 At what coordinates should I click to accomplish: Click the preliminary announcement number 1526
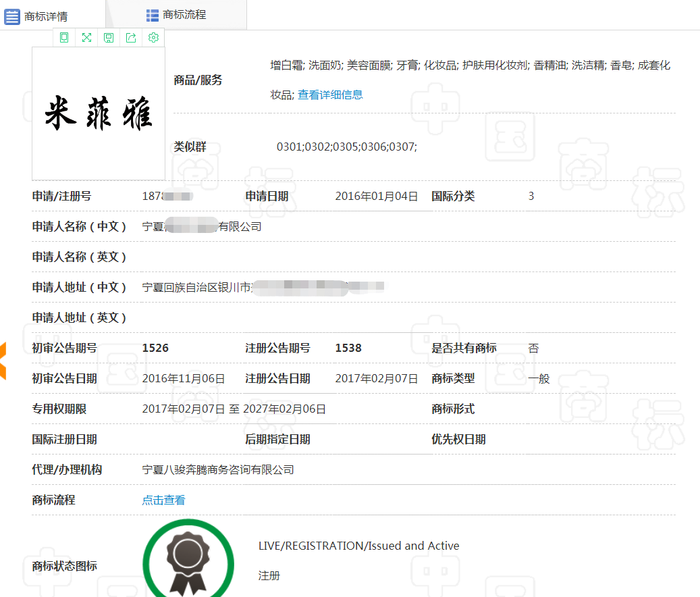pos(155,348)
